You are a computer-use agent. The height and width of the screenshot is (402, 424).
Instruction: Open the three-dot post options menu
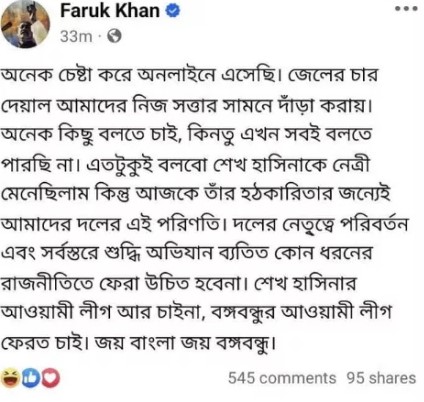(x=406, y=9)
